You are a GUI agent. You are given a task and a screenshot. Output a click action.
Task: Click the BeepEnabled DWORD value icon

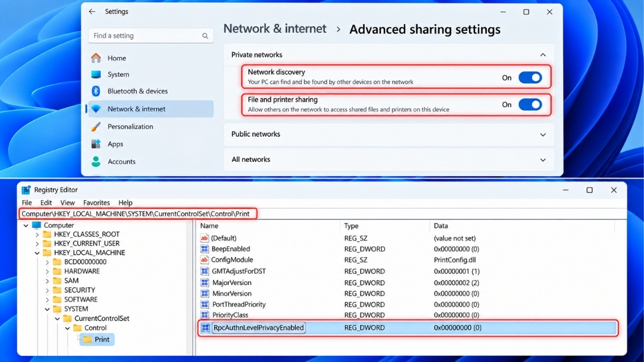point(205,249)
